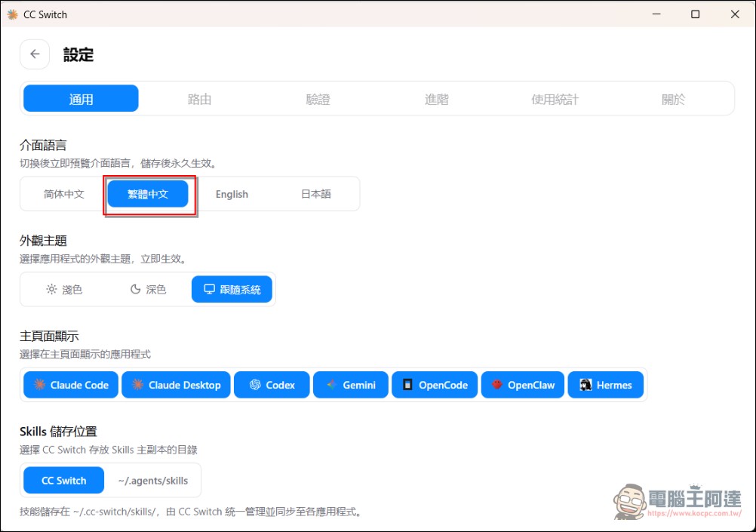
Task: Toggle OpenClaw display on main page
Action: (523, 385)
